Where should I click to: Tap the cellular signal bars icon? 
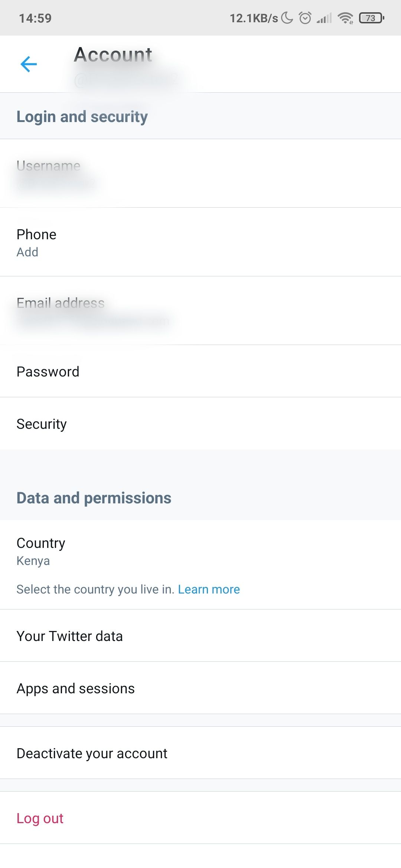tap(324, 18)
